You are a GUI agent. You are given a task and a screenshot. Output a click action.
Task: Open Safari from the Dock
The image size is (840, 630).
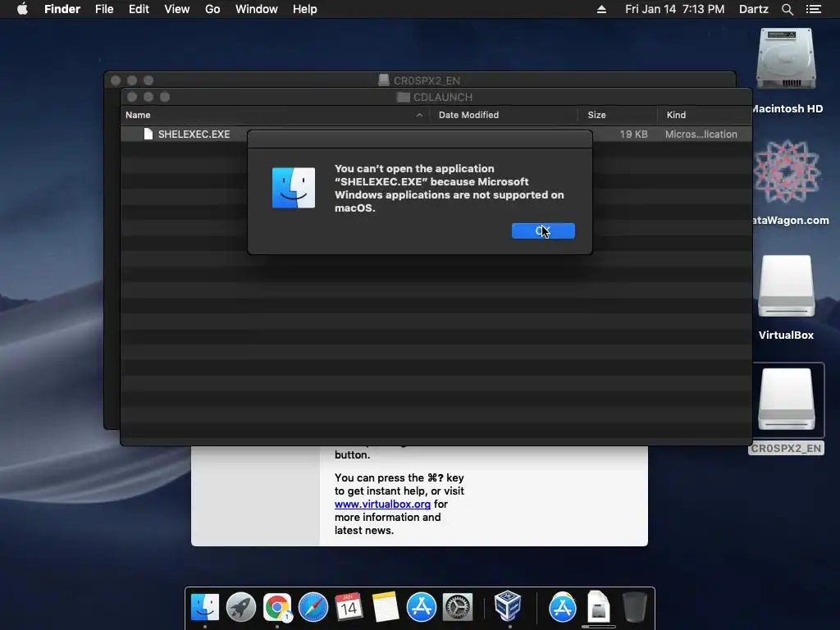point(313,607)
